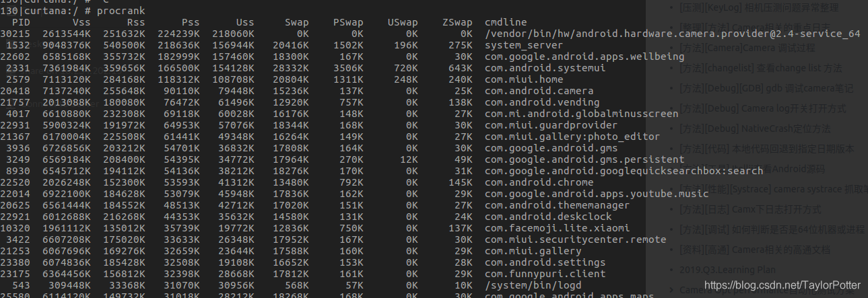868x298 pixels.
Task: Click ZSwap value 137K of facemoji
Action: pyautogui.click(x=461, y=228)
